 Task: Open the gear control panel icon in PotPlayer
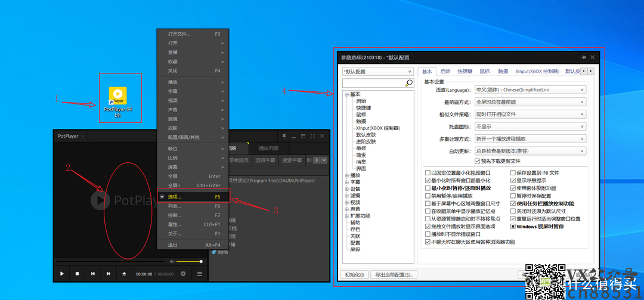183,274
